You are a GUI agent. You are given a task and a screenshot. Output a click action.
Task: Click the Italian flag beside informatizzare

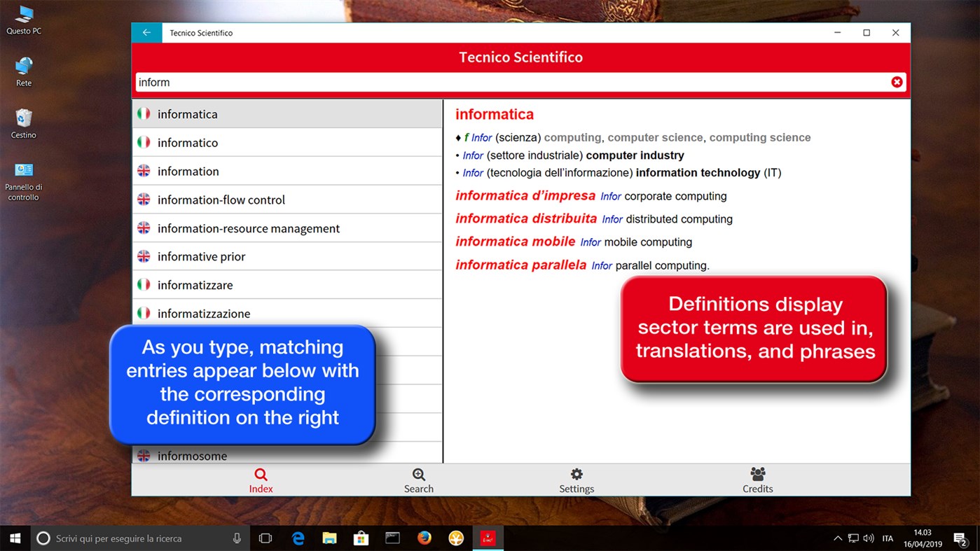pos(144,284)
